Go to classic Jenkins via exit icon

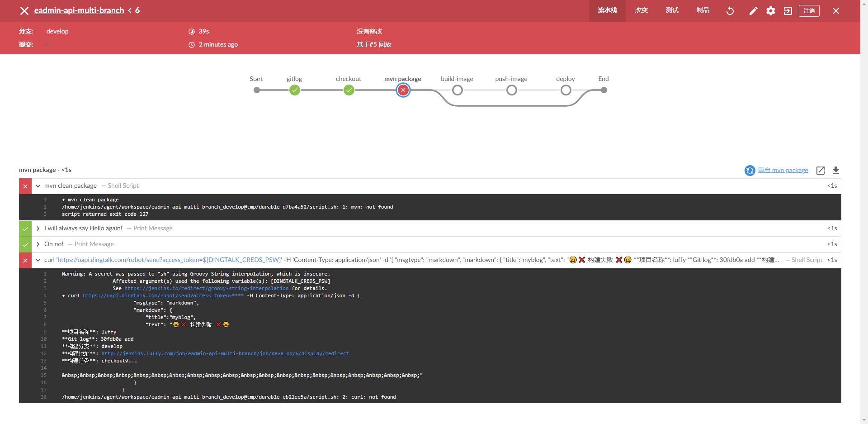click(x=788, y=11)
